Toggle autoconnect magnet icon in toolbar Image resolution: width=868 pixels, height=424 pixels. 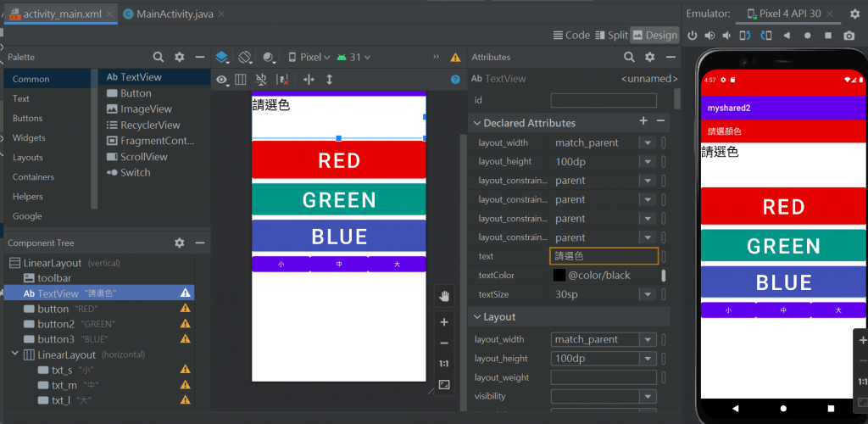point(261,79)
